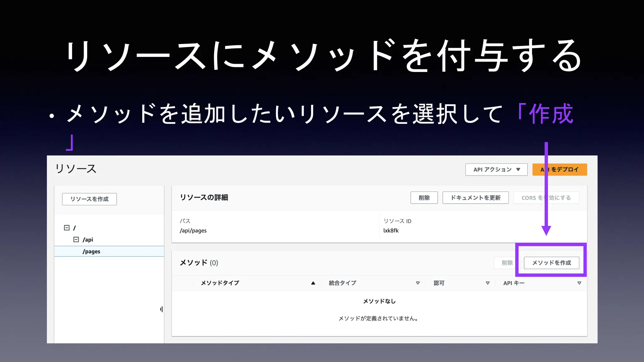Click the panel resize handle

[x=161, y=310]
